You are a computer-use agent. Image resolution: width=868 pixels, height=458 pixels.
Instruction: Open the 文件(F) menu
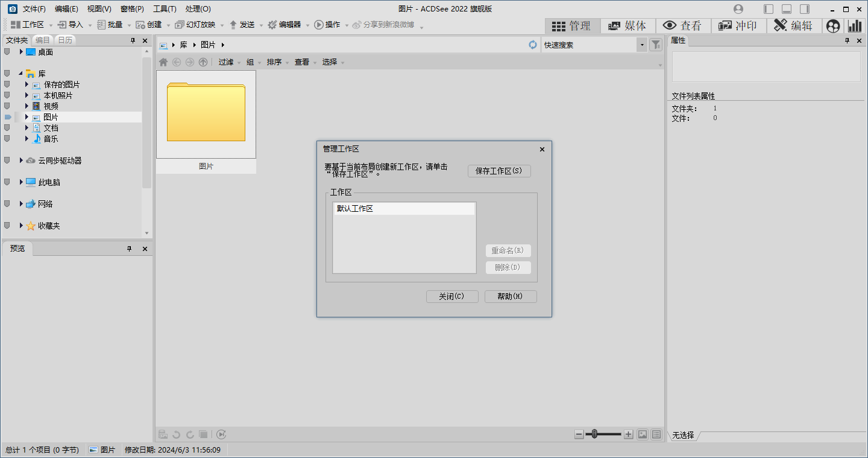34,9
